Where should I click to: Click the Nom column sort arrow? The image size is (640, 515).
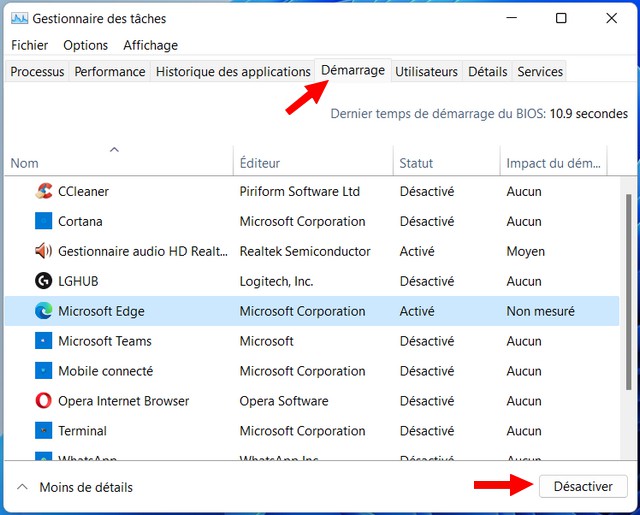[x=114, y=150]
